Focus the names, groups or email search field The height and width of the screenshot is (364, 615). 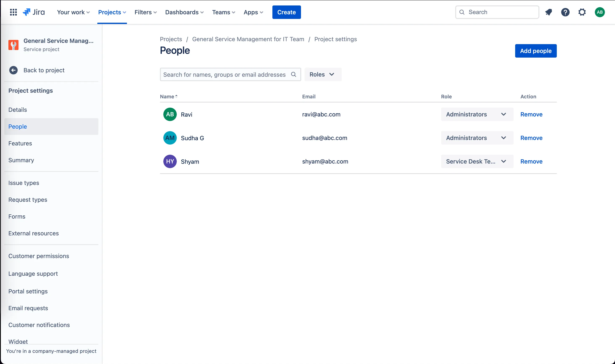[230, 74]
